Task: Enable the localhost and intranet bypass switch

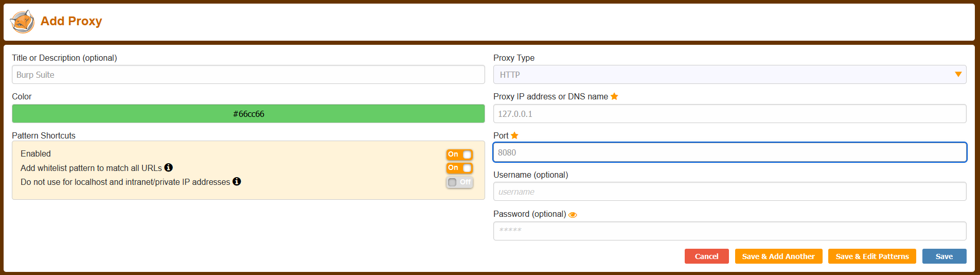Action: [x=459, y=182]
